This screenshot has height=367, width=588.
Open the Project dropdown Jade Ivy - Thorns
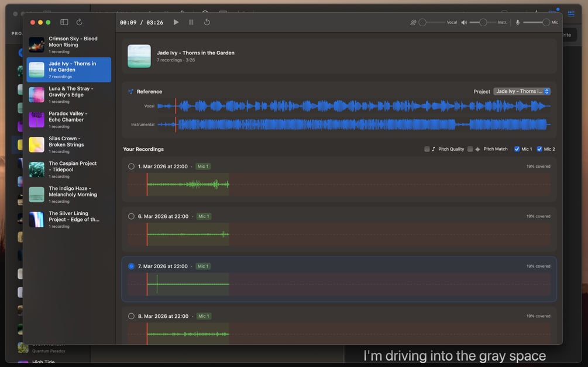[x=522, y=91]
